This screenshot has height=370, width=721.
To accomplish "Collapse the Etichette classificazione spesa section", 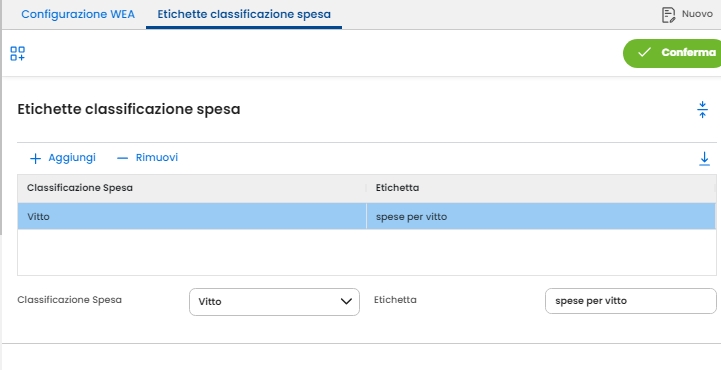I will [702, 109].
